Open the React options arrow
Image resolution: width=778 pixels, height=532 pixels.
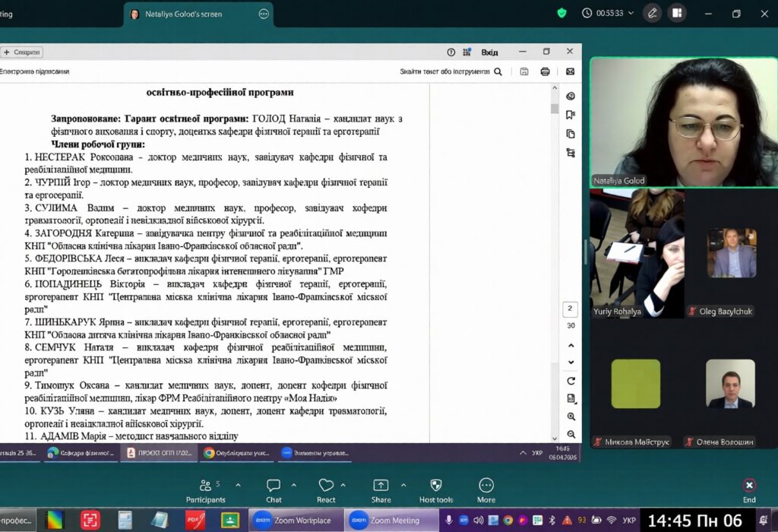(x=343, y=485)
